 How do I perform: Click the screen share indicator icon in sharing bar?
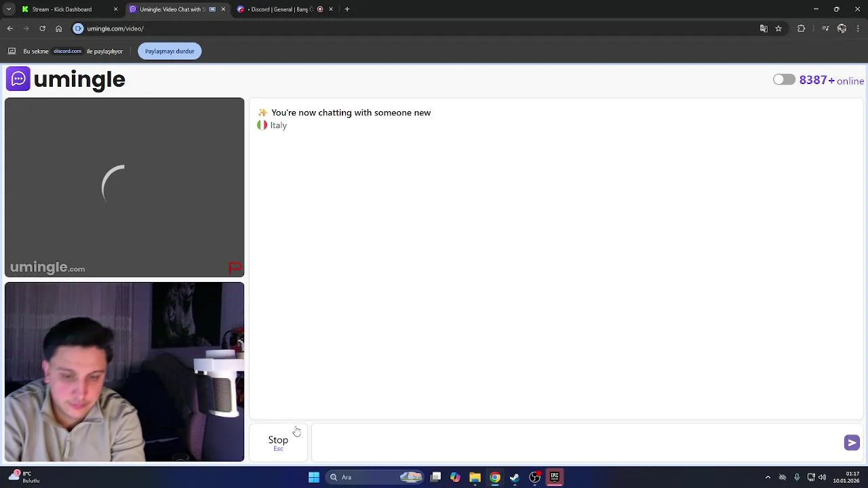(x=12, y=51)
